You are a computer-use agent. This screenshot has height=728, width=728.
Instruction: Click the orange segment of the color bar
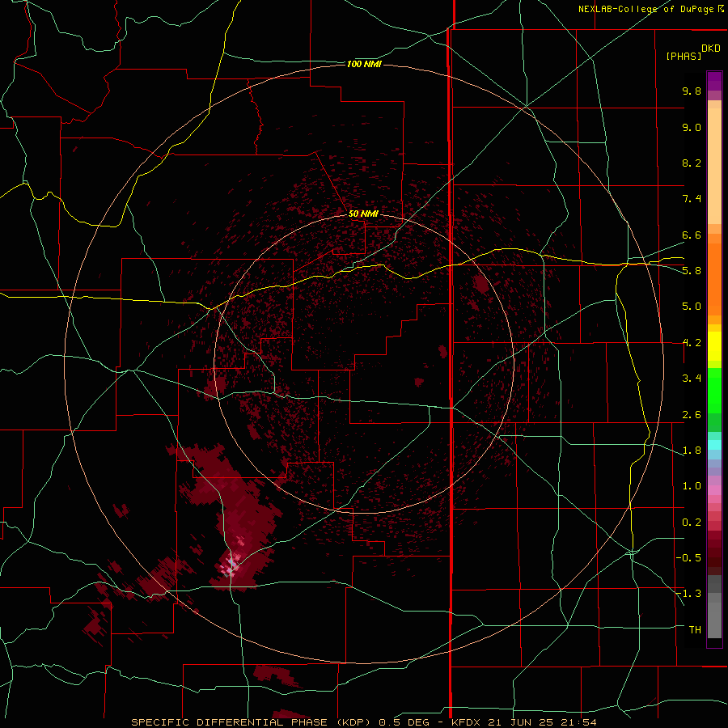pyautogui.click(x=714, y=278)
